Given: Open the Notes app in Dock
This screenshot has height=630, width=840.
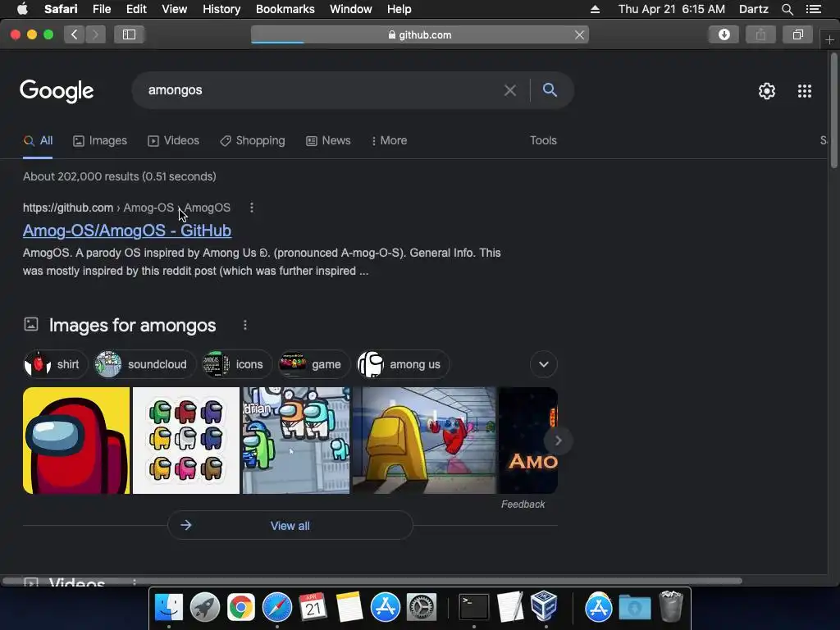Looking at the screenshot, I should tap(349, 608).
